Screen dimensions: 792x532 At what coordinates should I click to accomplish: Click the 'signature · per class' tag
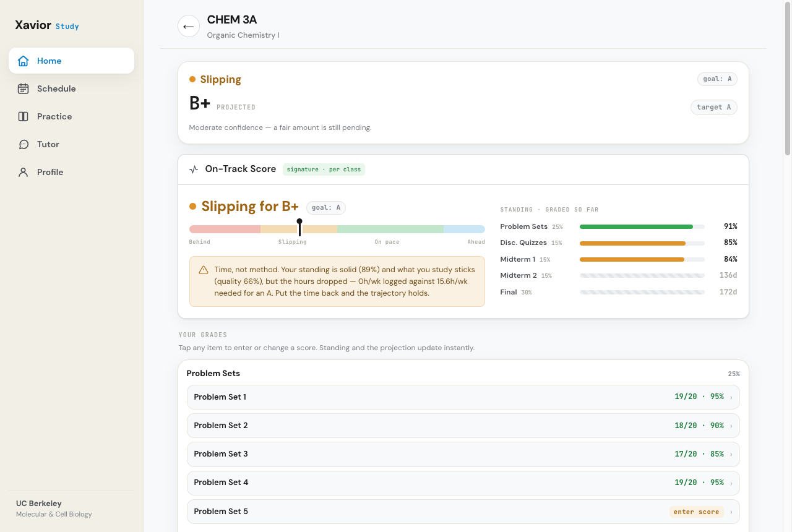tap(324, 169)
